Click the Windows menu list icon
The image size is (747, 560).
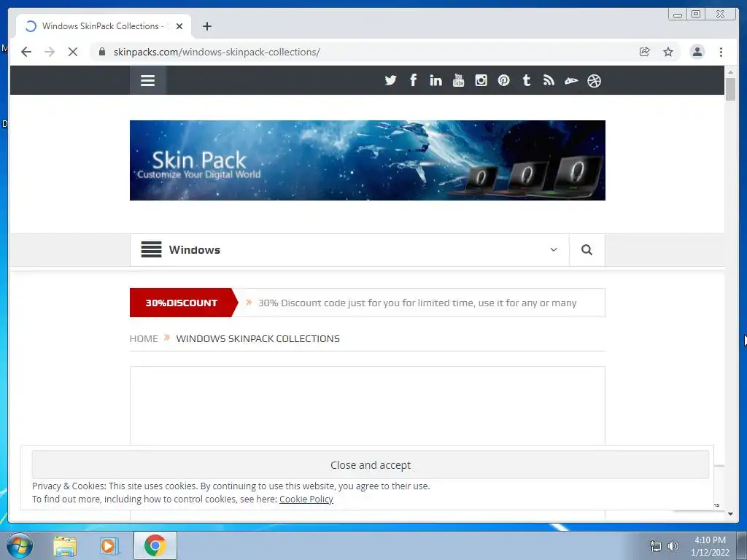point(152,249)
